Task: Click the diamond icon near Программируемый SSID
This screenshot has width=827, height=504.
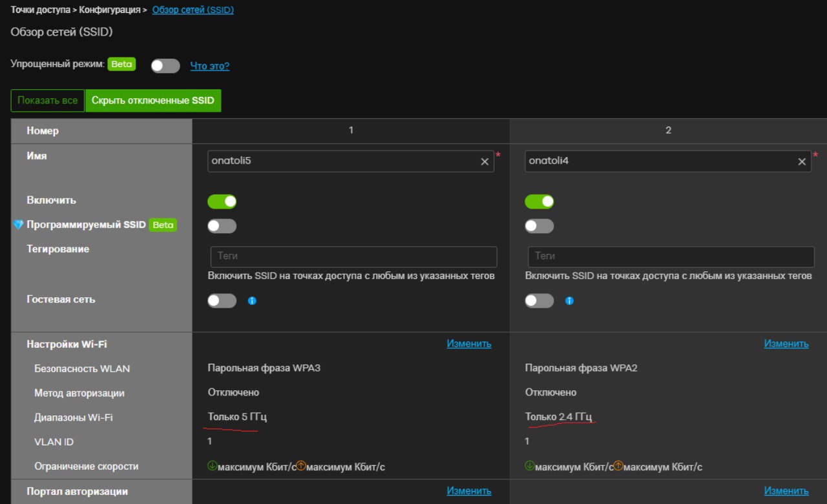Action: (18, 225)
